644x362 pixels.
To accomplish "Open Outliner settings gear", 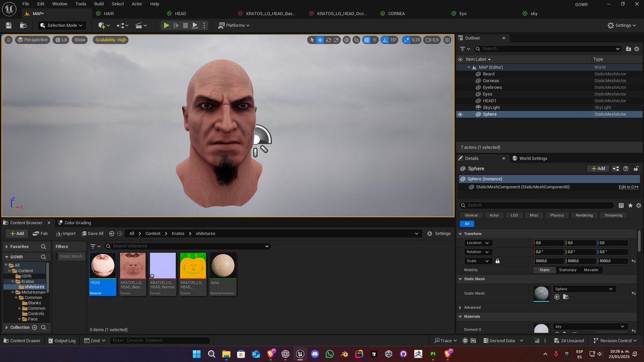I will click(638, 49).
